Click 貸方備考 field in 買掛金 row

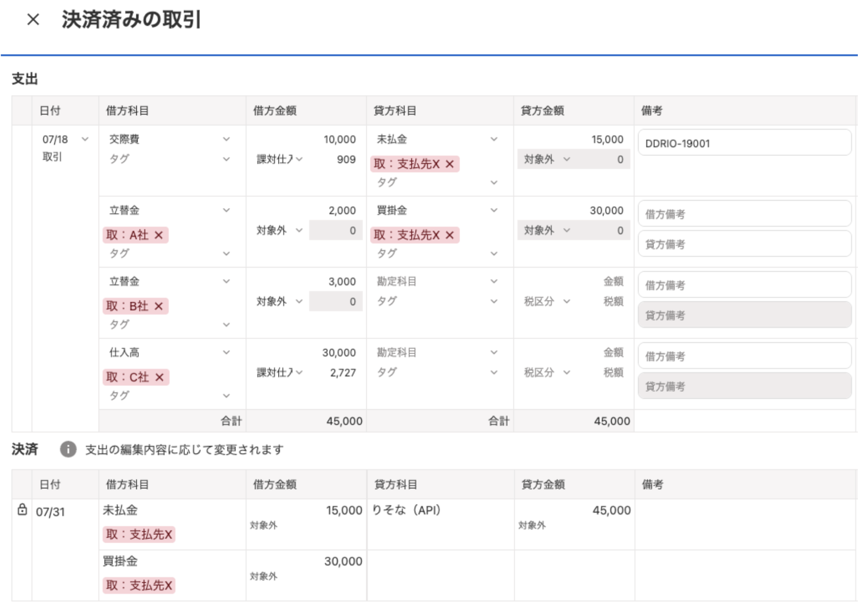pos(745,243)
